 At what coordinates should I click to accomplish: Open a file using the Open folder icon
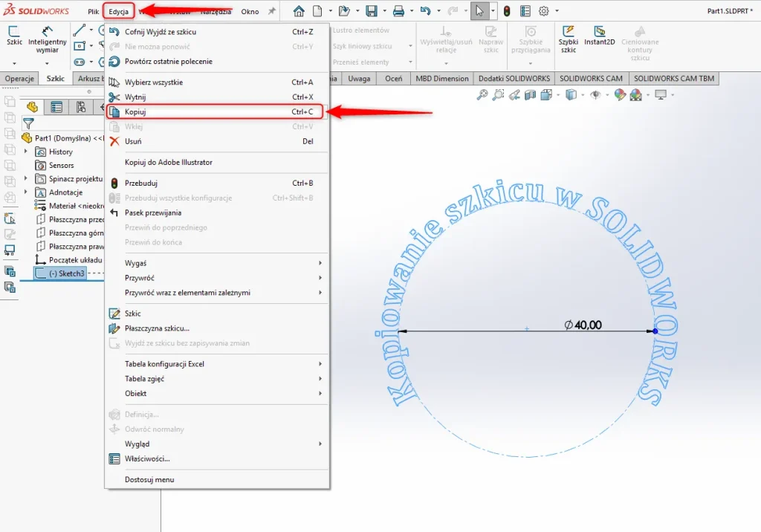pos(344,11)
